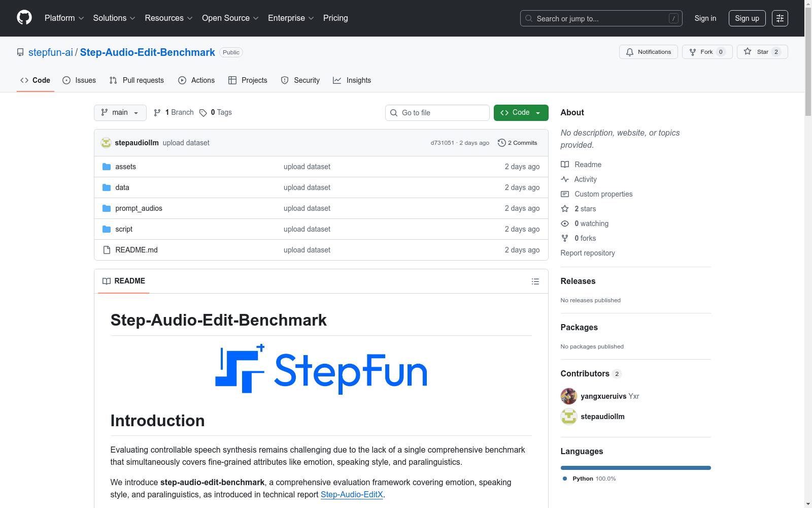
Task: Open the 0 Tags page
Action: pos(216,112)
